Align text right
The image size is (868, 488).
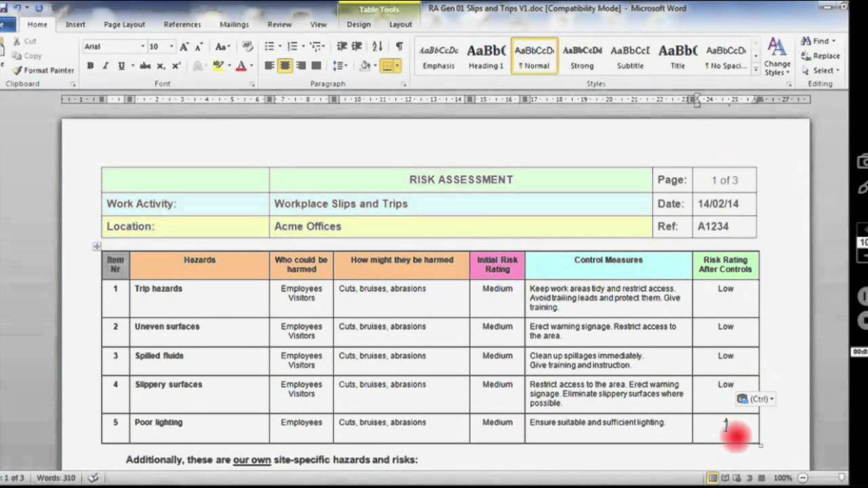pyautogui.click(x=300, y=66)
